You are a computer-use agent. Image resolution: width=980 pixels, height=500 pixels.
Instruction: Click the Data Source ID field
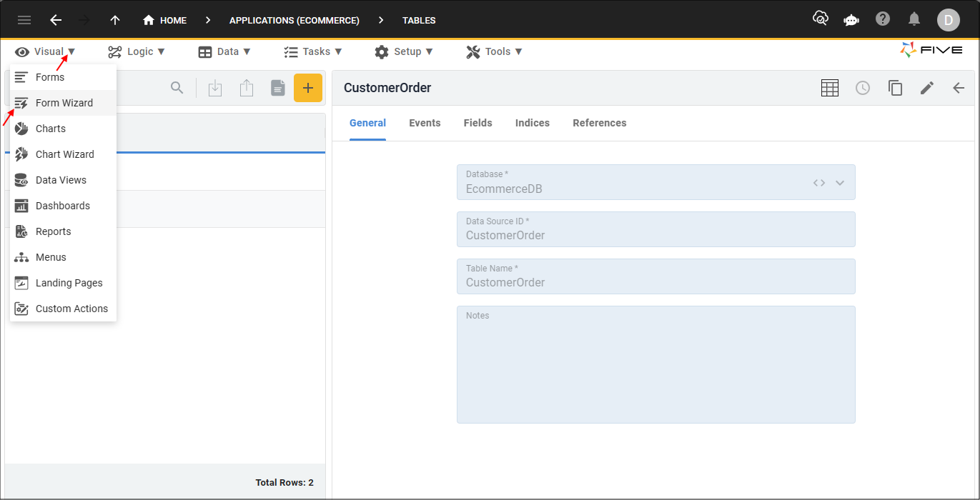656,229
